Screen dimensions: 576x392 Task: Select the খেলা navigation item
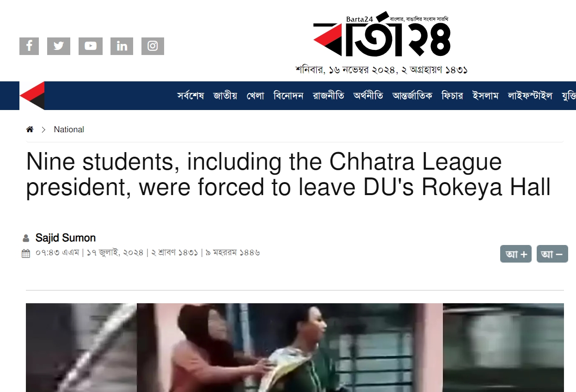255,96
